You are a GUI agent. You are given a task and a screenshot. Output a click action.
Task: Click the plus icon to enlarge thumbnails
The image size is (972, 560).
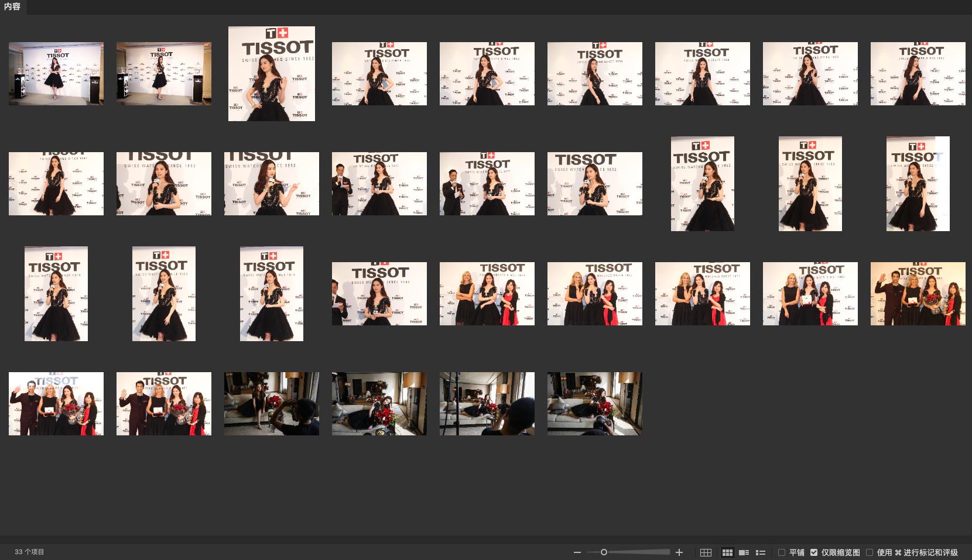click(679, 552)
